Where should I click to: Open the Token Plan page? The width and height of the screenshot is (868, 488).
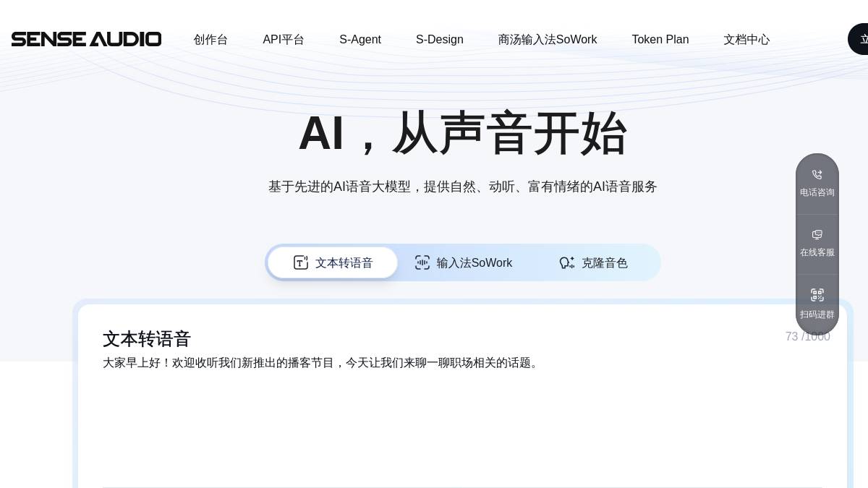point(660,40)
